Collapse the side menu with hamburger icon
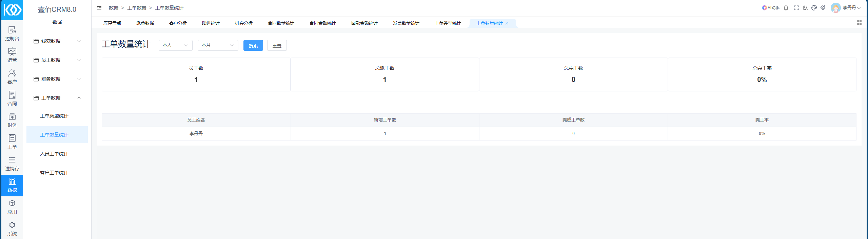This screenshot has width=868, height=239. pos(99,8)
